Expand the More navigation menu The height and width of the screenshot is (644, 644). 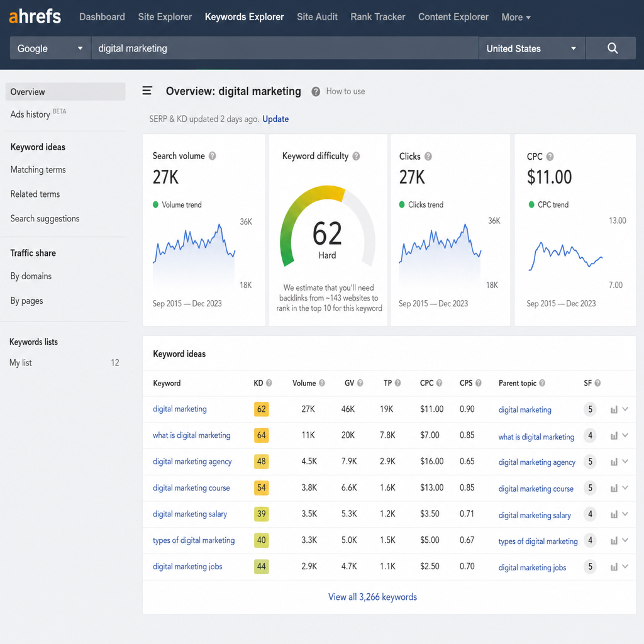(516, 17)
